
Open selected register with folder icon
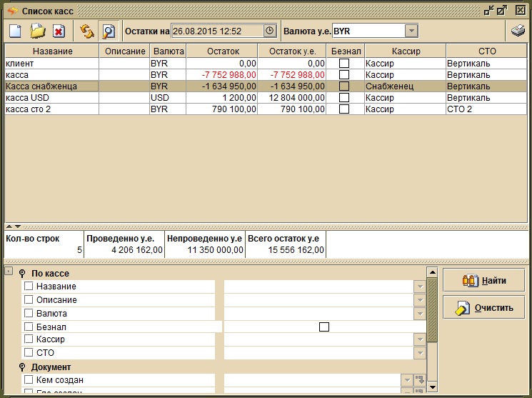pos(37,31)
